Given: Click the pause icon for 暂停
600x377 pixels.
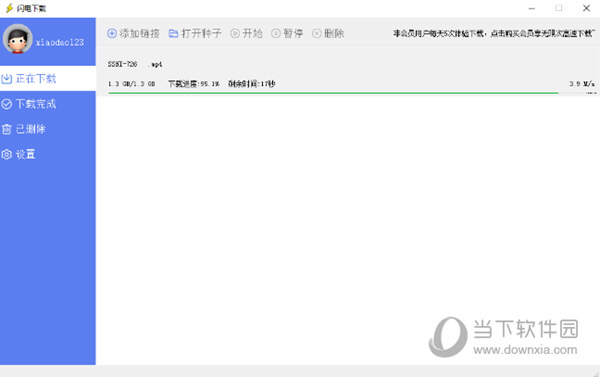Looking at the screenshot, I should coord(276,33).
